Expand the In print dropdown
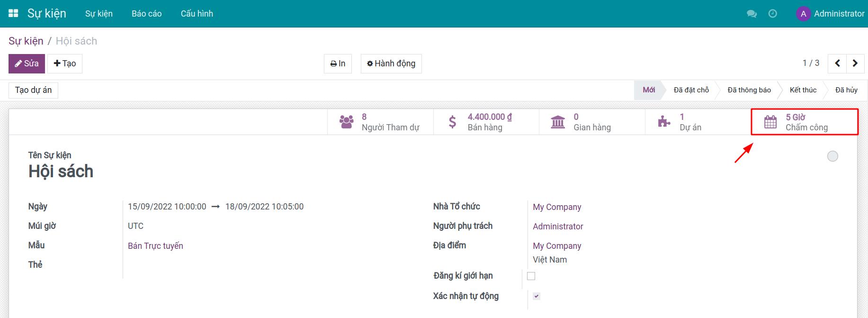The width and height of the screenshot is (868, 318). tap(338, 64)
